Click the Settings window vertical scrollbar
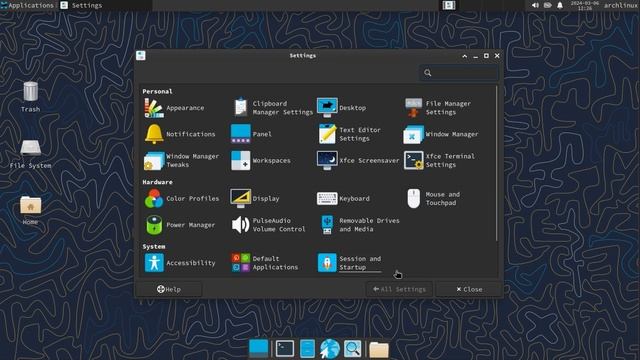640x360 pixels. [496, 163]
